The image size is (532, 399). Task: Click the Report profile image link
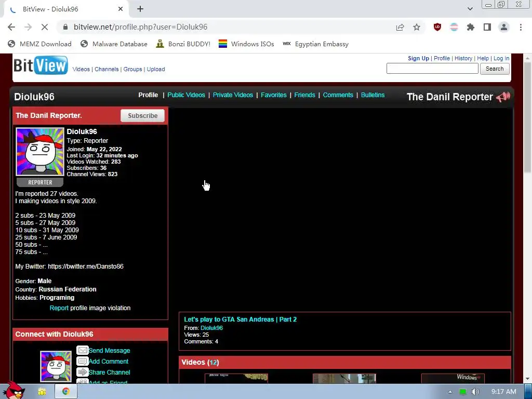tap(59, 308)
